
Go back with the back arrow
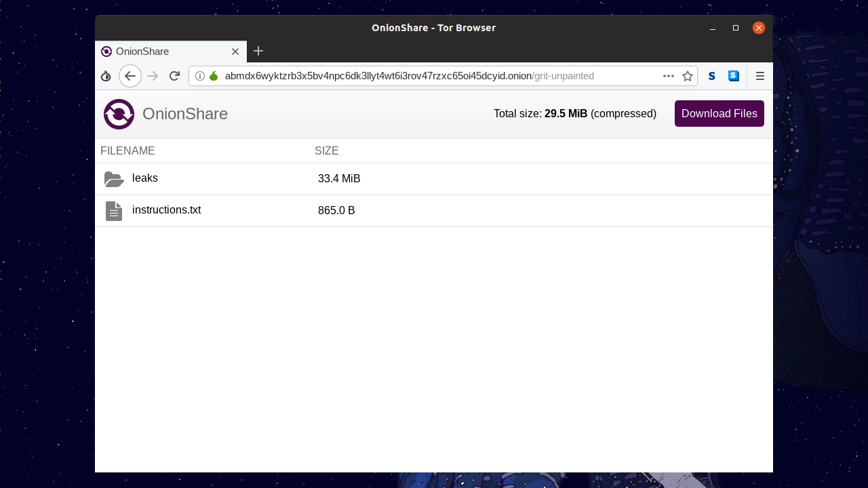[130, 76]
